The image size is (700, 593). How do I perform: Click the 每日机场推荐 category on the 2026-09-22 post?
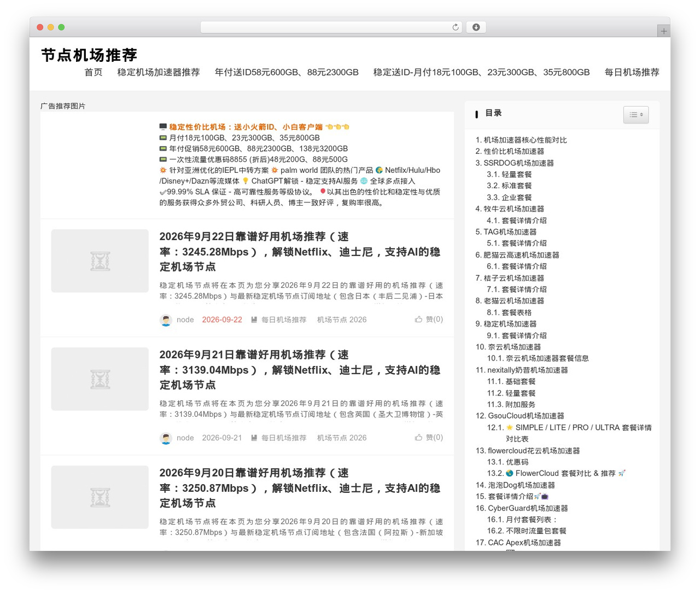[284, 320]
